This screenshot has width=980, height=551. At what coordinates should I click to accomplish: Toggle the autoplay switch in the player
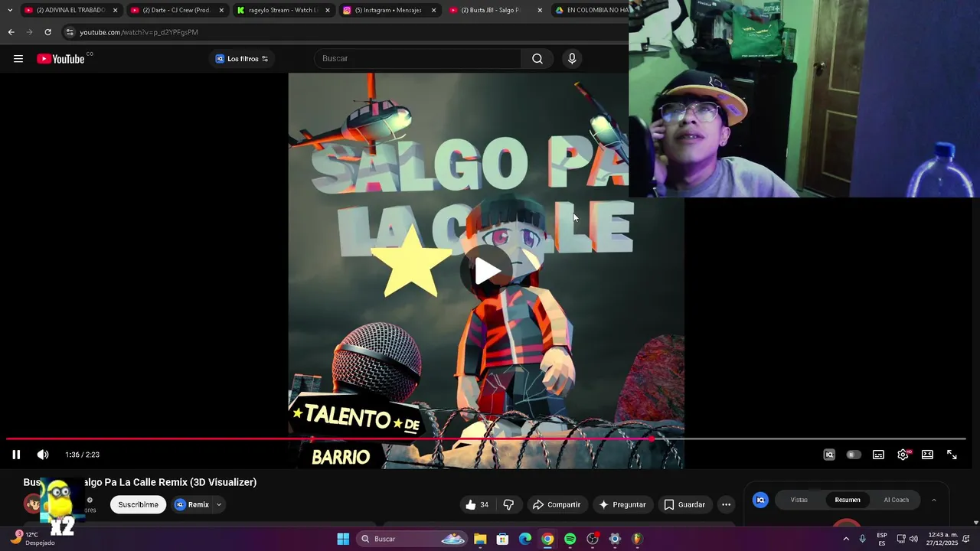click(x=854, y=455)
